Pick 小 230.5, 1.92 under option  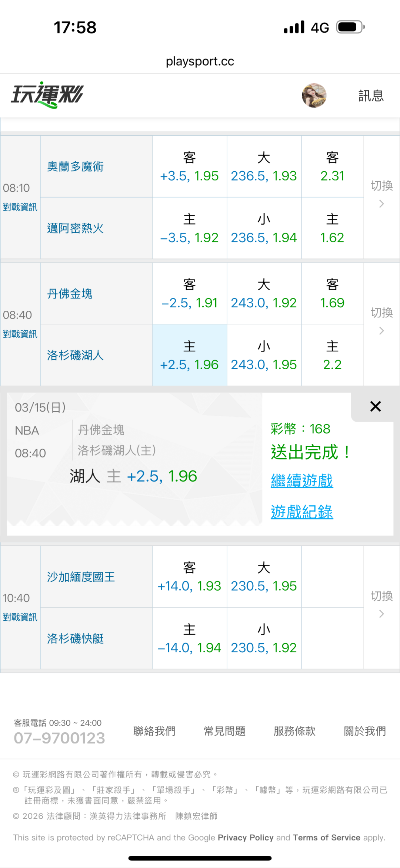pyautogui.click(x=264, y=638)
